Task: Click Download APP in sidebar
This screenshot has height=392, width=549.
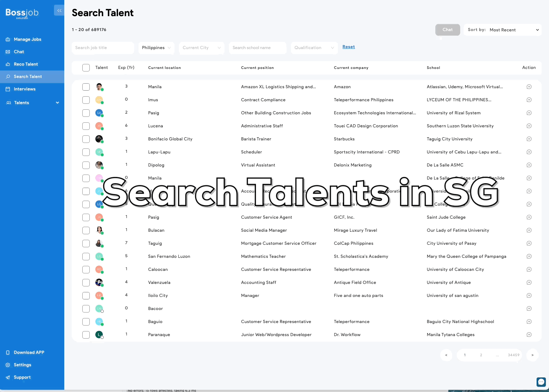Action: coord(29,353)
